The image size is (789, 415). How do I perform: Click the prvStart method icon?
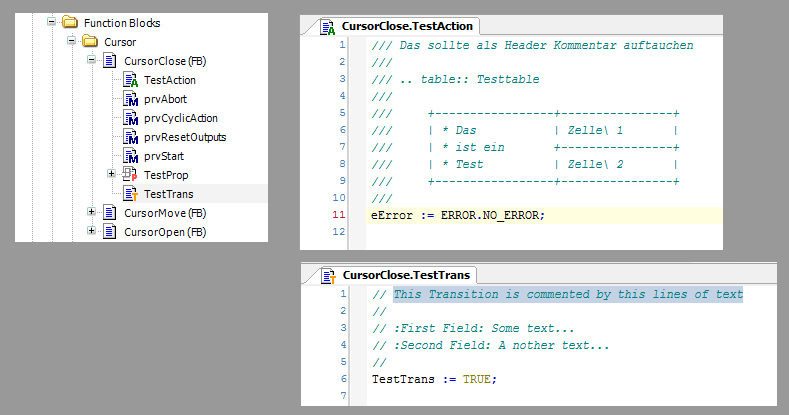(x=130, y=156)
